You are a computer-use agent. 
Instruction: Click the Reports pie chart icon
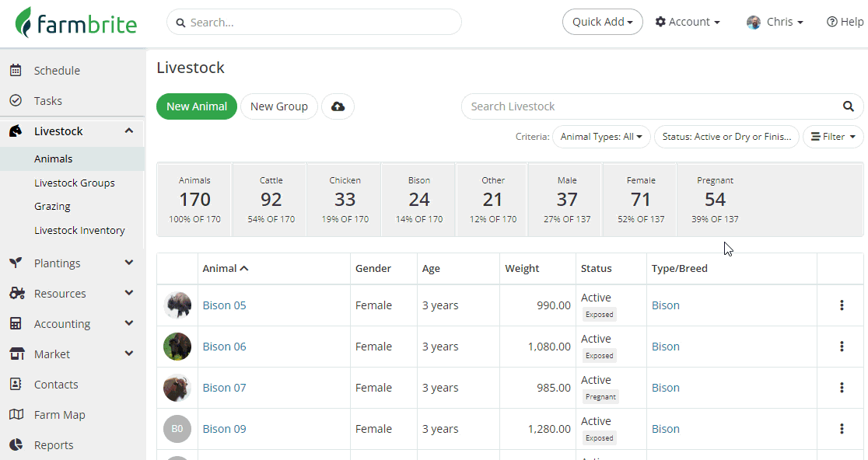[16, 444]
